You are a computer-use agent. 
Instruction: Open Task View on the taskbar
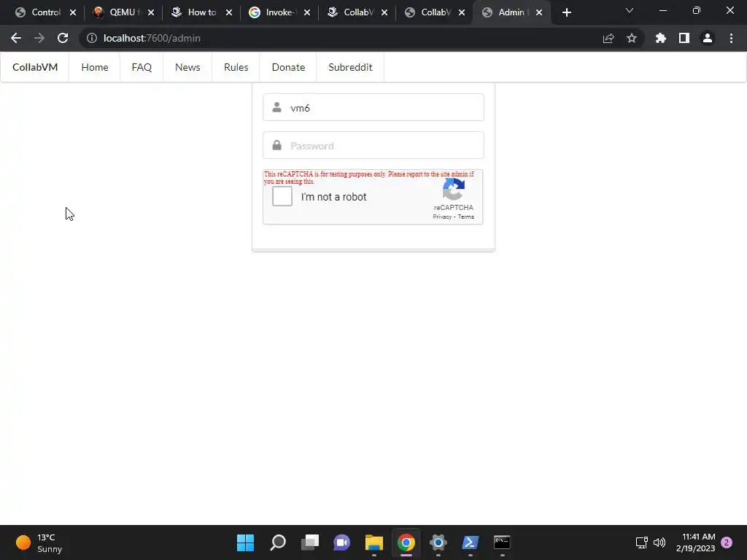(x=309, y=542)
